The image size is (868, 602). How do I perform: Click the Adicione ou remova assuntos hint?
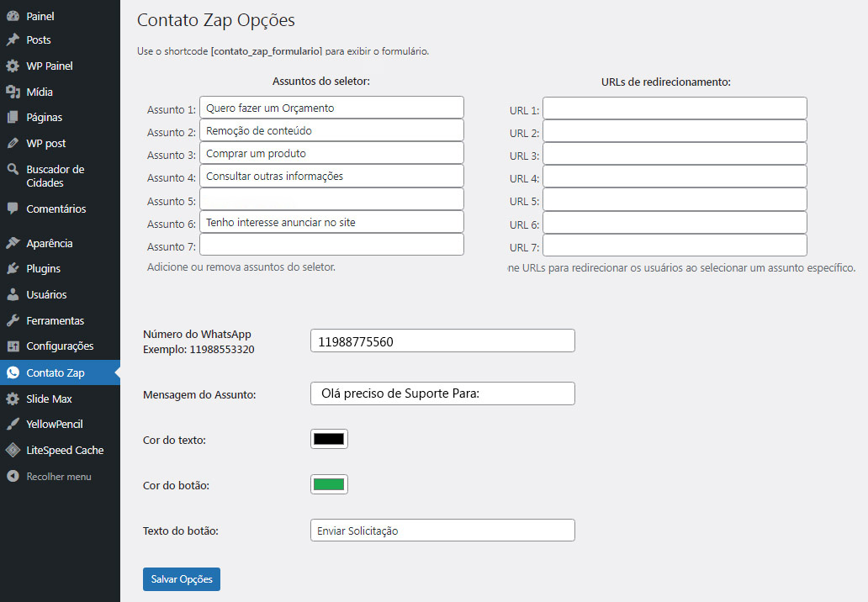tap(241, 267)
